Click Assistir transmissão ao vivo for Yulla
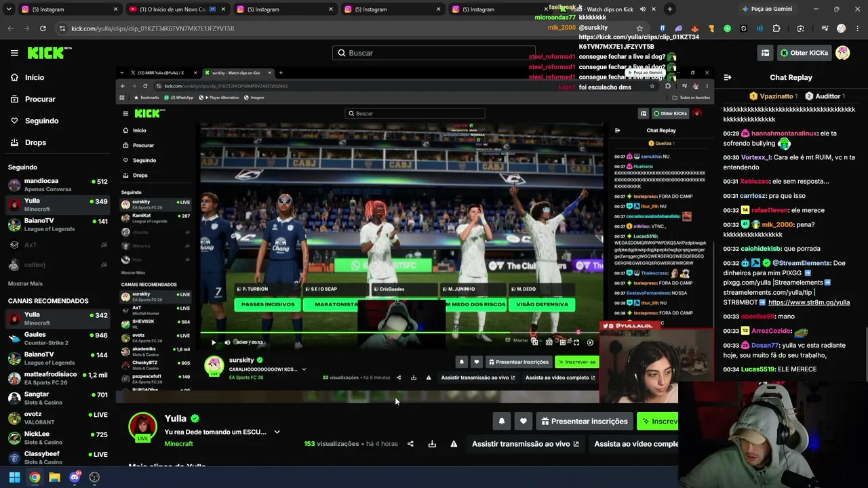The height and width of the screenshot is (488, 868). click(x=526, y=444)
